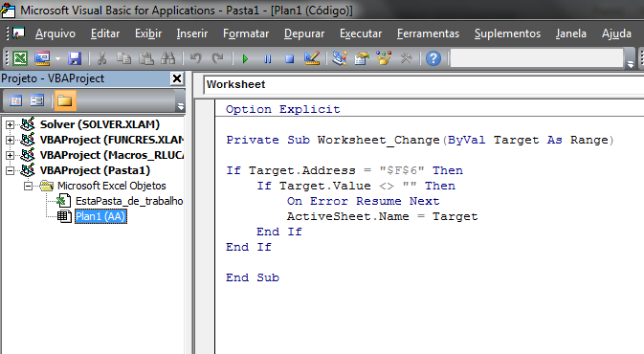
Task: Collapse the Microsoft Excel Objetos folder
Action: [x=28, y=186]
